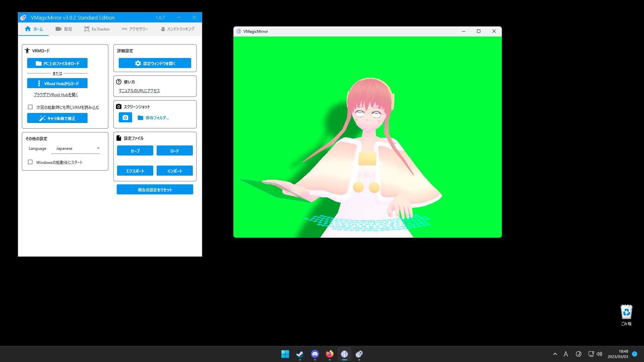644x362 pixels.
Task: Adjust character build via キャラ体格で補正
Action: click(x=57, y=118)
